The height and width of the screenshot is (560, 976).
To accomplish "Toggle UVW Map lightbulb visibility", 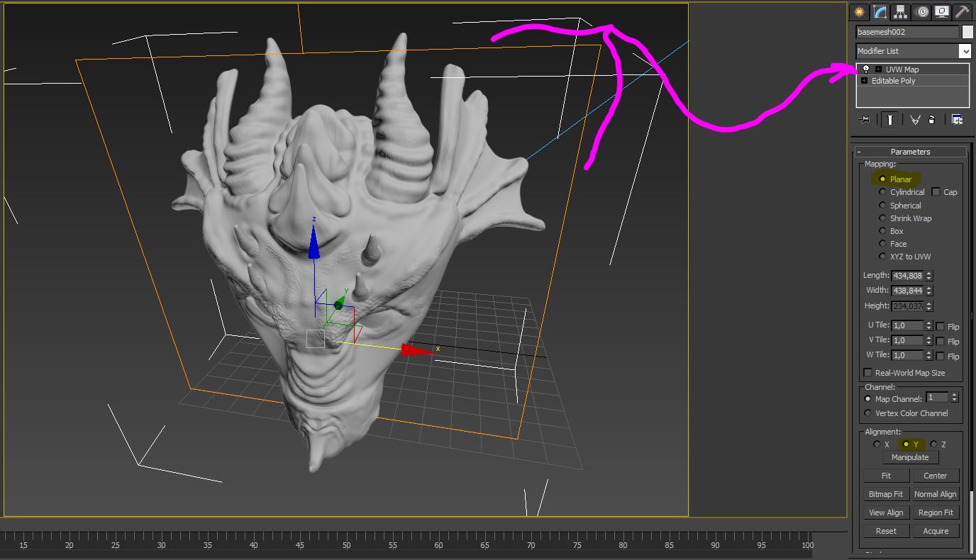I will coord(866,69).
